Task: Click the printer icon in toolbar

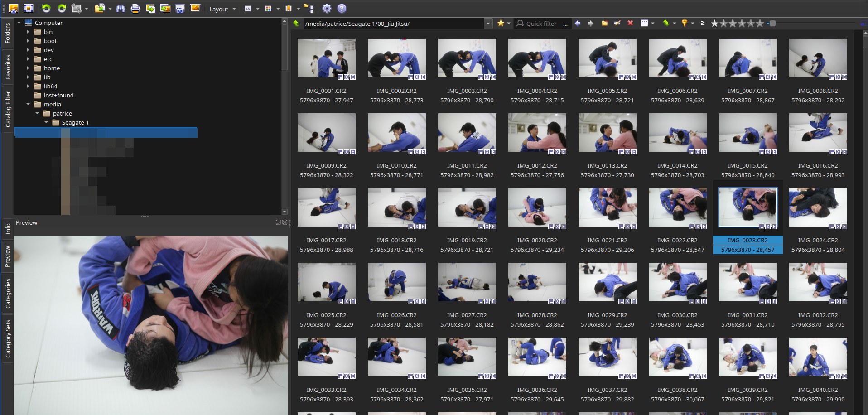Action: point(135,9)
